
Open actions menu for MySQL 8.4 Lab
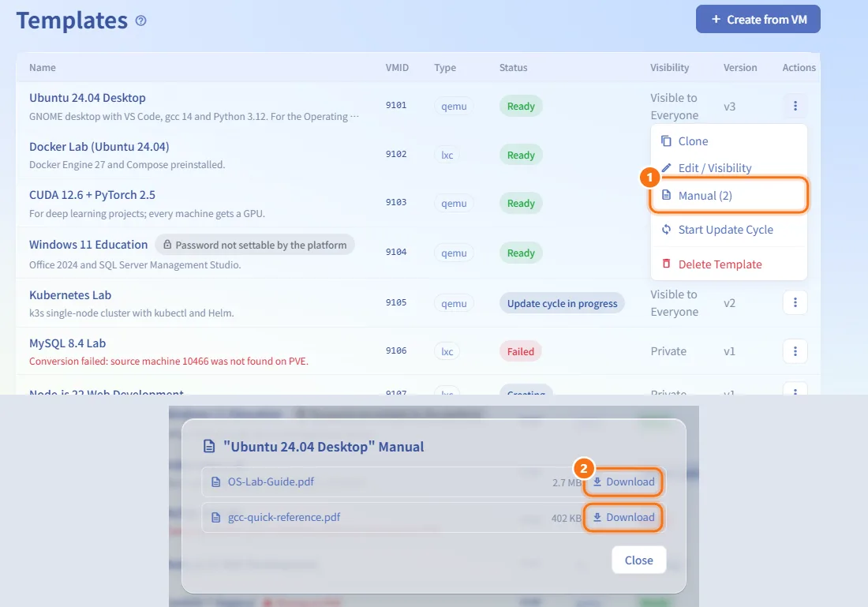point(795,351)
